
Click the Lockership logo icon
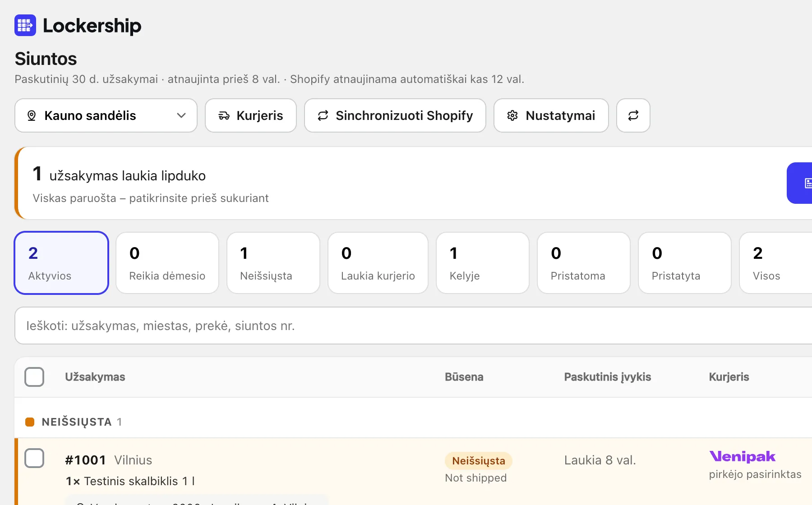25,25
